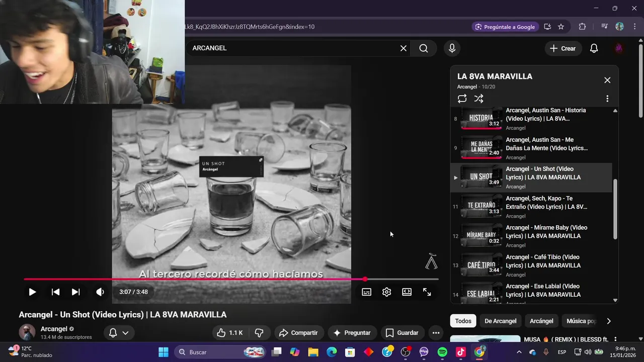Image resolution: width=644 pixels, height=362 pixels.
Task: Open taskbar weather widget 12°C
Action: (30, 352)
